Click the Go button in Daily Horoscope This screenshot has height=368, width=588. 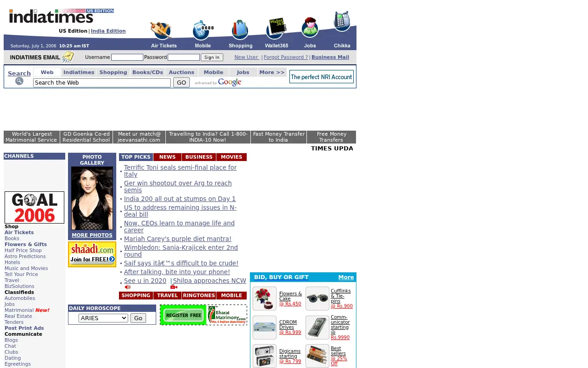pos(138,318)
